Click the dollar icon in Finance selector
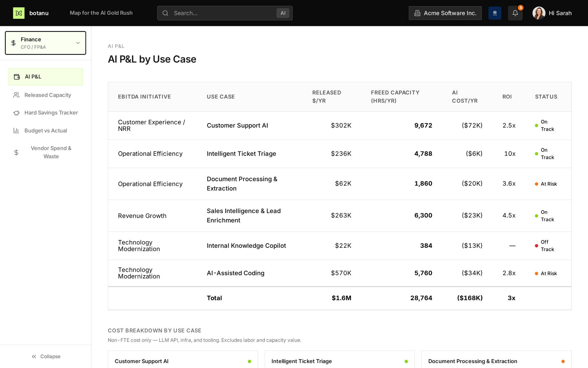The height and width of the screenshot is (368, 588). point(13,43)
